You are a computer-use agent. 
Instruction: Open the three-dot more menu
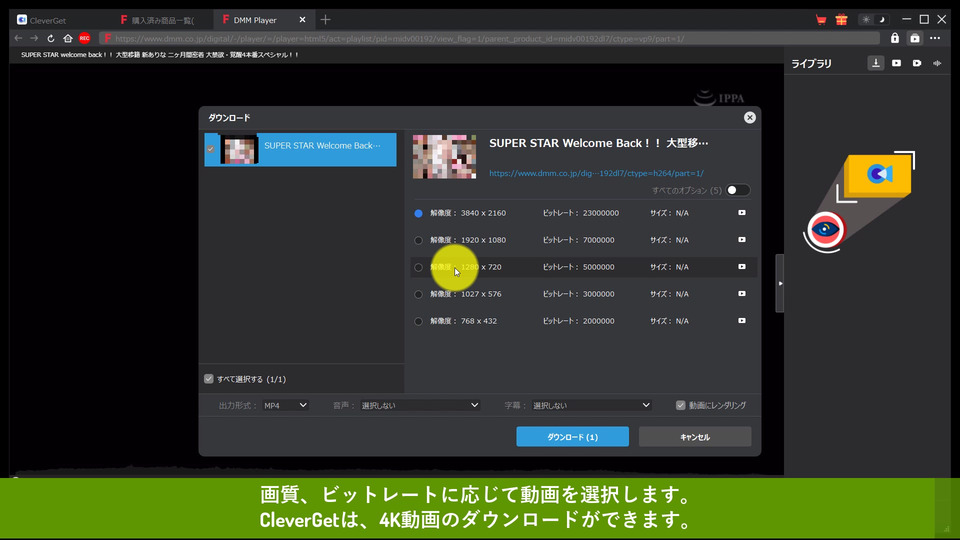(935, 39)
